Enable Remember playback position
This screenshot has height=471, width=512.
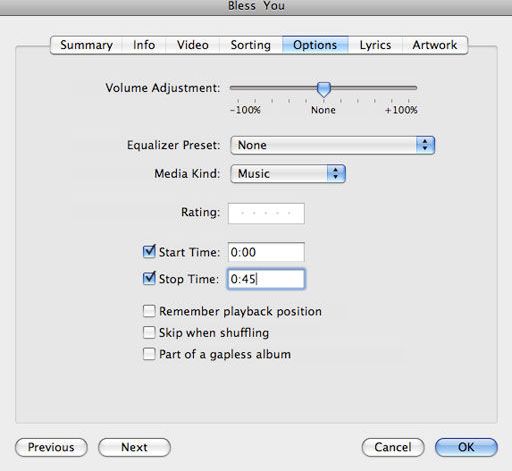click(149, 311)
